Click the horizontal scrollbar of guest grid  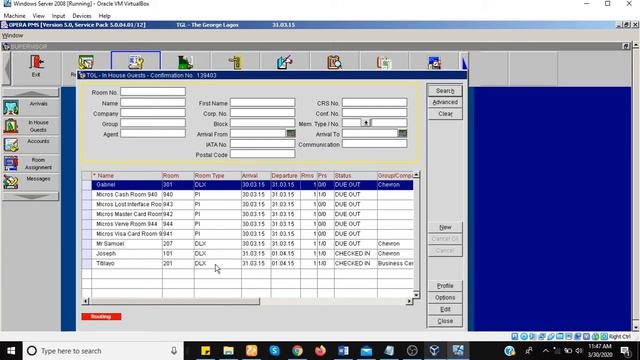click(247, 301)
